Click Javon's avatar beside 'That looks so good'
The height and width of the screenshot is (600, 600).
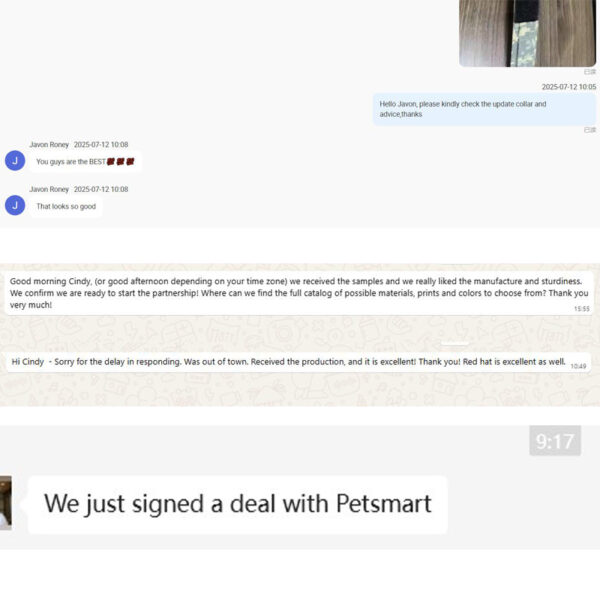pos(14,205)
